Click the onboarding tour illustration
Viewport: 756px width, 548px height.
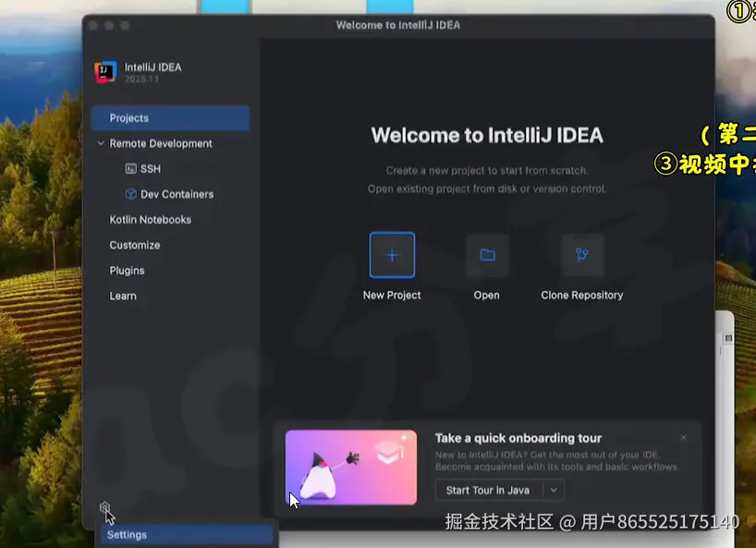tap(351, 468)
